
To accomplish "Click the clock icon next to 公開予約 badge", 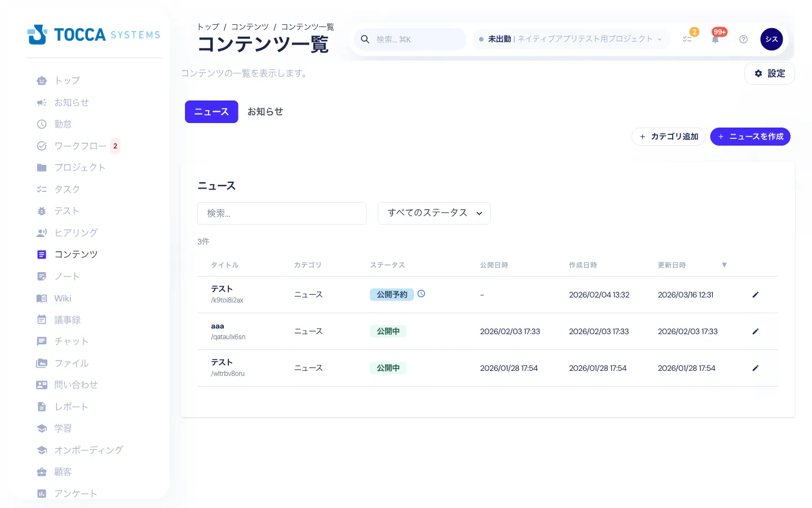I will pyautogui.click(x=421, y=294).
